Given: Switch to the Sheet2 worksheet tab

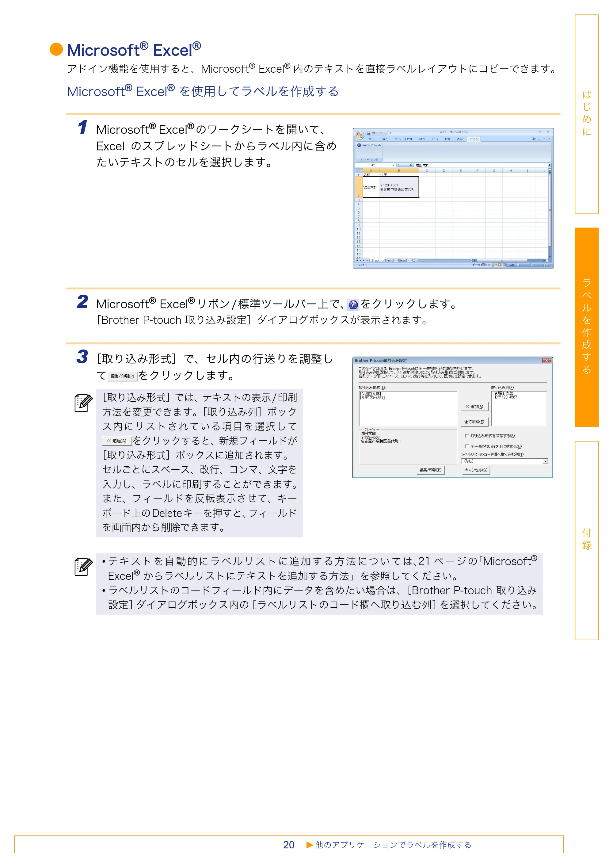Looking at the screenshot, I should click(x=390, y=261).
